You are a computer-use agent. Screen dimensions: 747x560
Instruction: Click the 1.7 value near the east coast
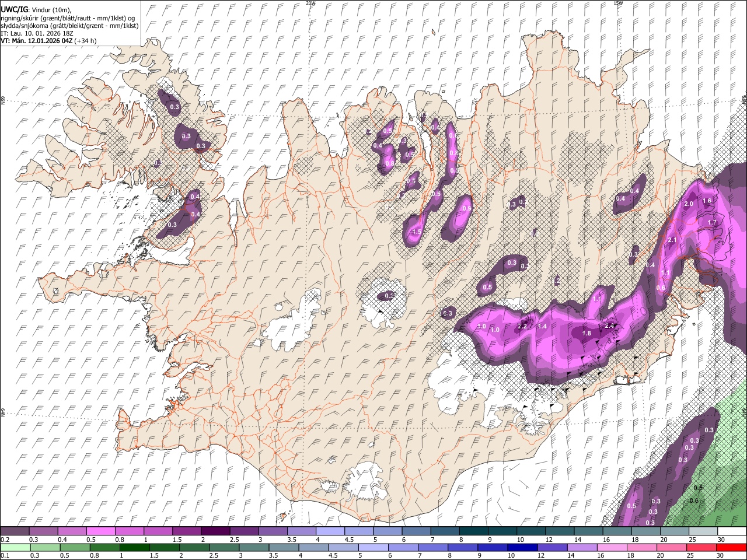pyautogui.click(x=712, y=222)
